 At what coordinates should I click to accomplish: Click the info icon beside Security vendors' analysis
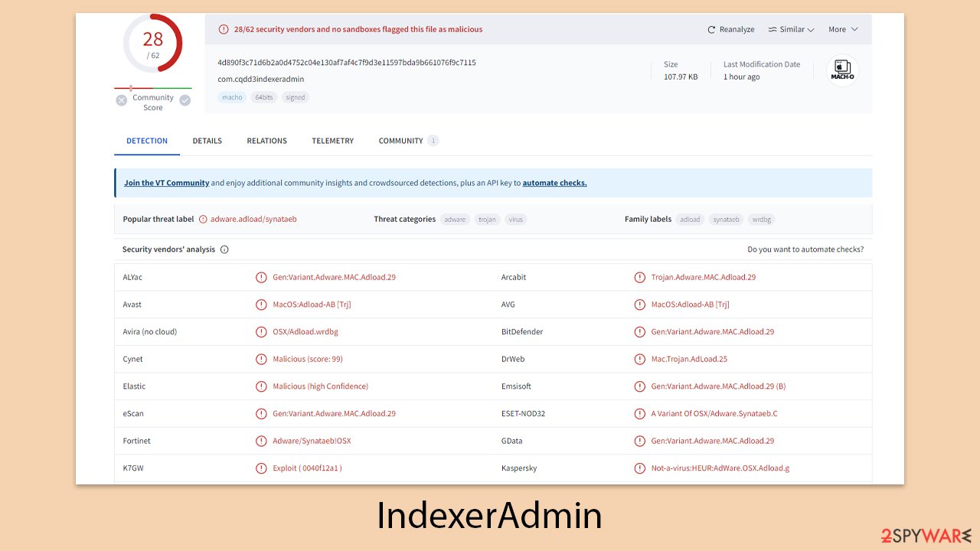pyautogui.click(x=223, y=249)
